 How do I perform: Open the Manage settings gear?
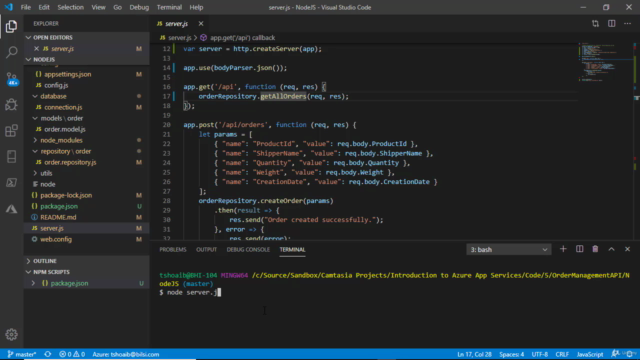click(11, 334)
